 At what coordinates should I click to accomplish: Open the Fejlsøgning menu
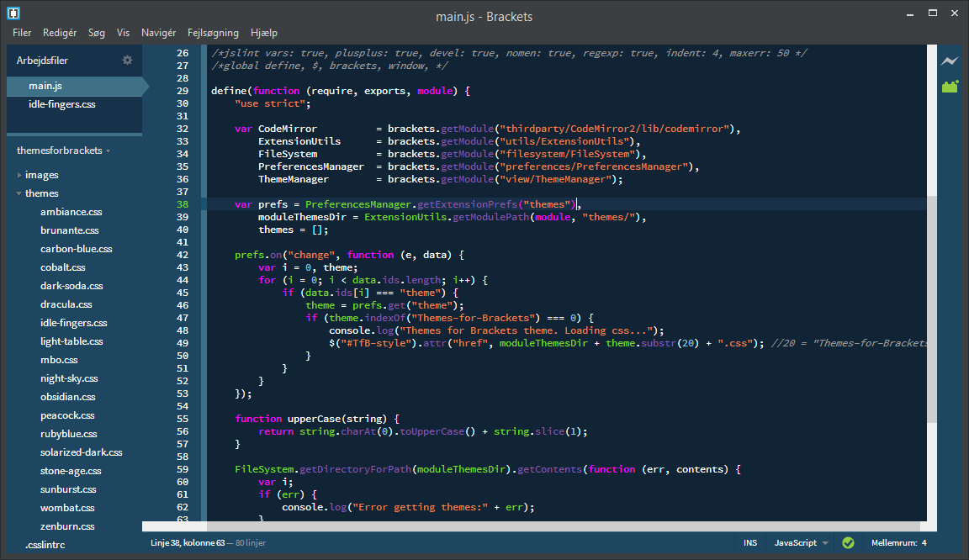click(213, 33)
